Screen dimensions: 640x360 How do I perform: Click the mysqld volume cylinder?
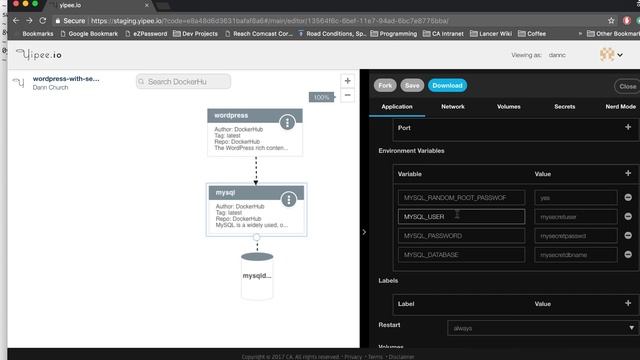coord(257,276)
